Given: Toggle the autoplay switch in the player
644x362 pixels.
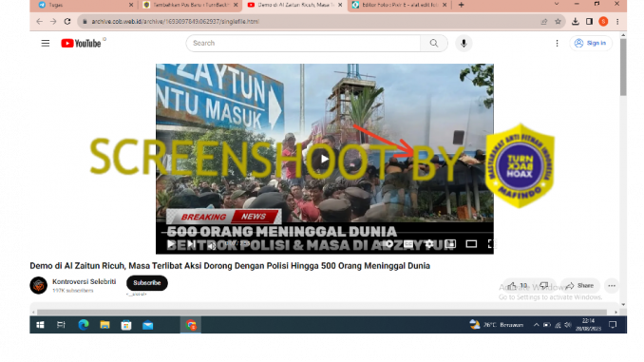Looking at the screenshot, I should [388, 244].
